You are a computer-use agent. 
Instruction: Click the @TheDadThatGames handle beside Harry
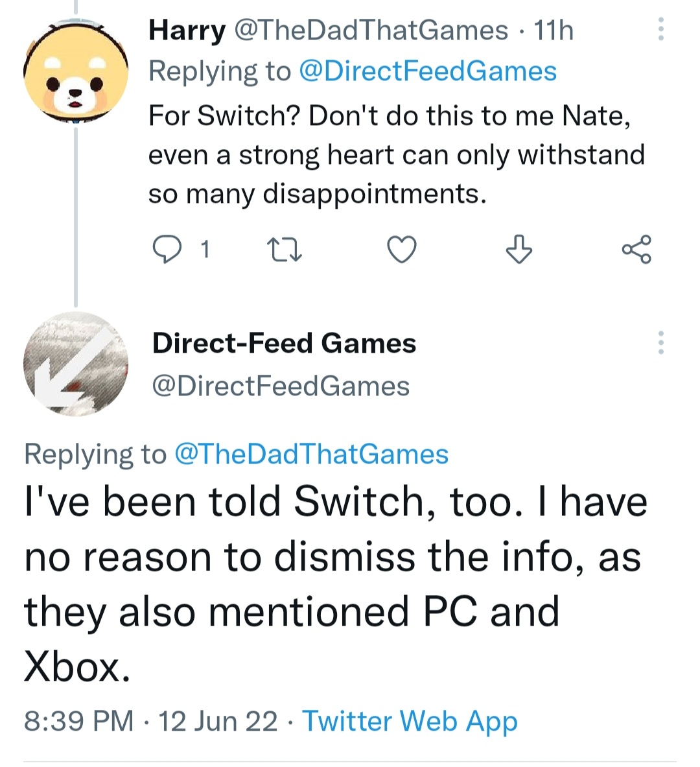369,30
